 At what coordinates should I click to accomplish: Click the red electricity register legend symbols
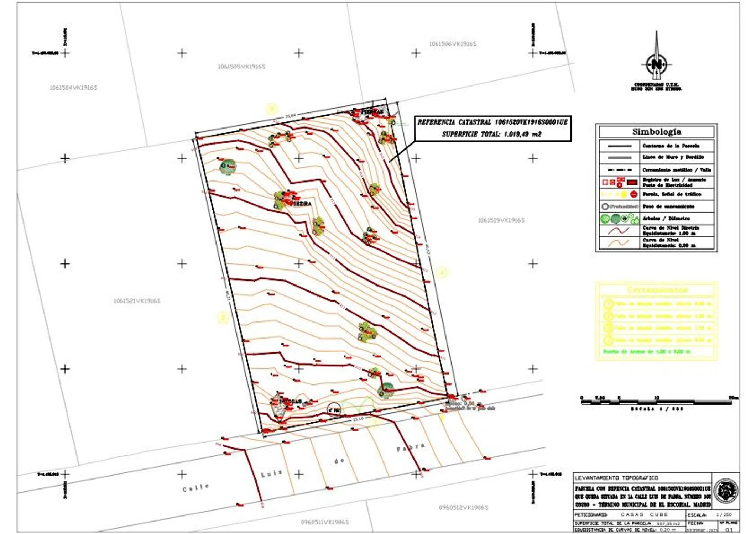click(620, 182)
